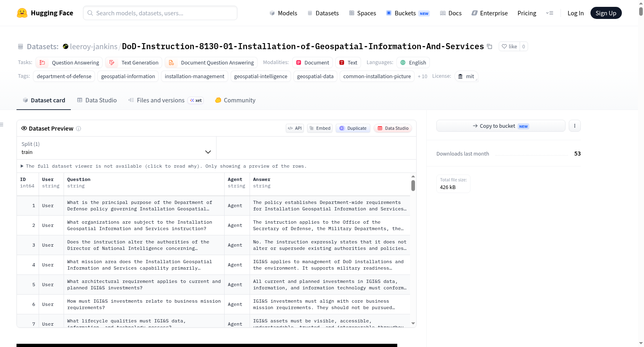Screen dimensions: 644x347
Task: Click the Embed button
Action: (x=320, y=128)
